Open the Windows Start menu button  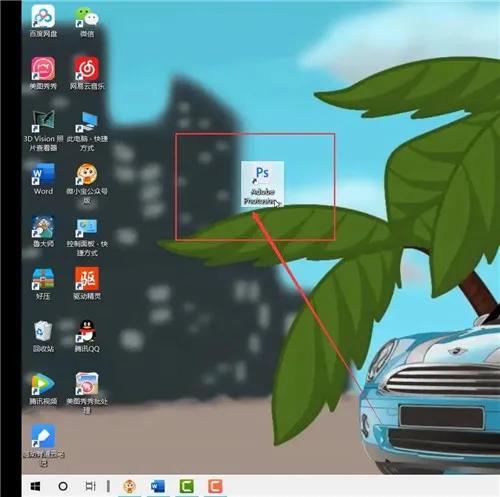click(x=35, y=486)
